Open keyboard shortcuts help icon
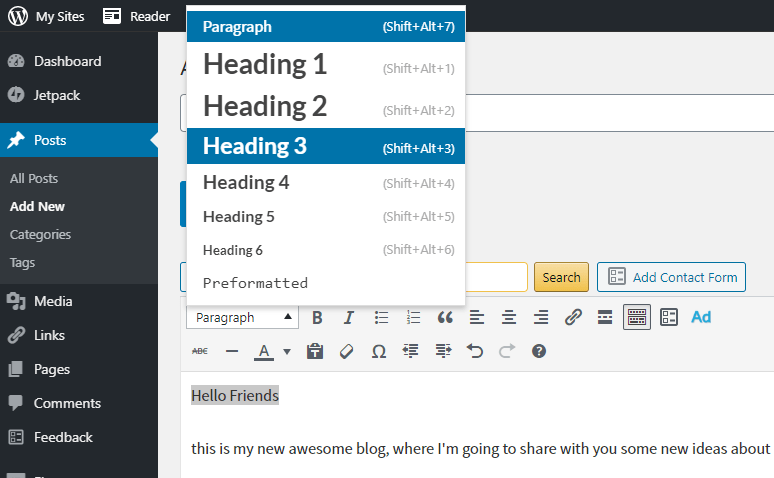The width and height of the screenshot is (774, 478). 539,351
